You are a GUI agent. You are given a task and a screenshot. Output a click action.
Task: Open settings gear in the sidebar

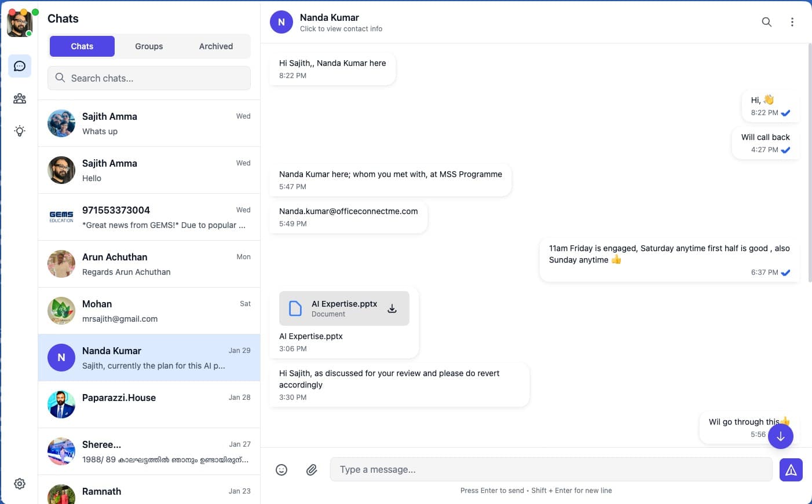click(20, 484)
